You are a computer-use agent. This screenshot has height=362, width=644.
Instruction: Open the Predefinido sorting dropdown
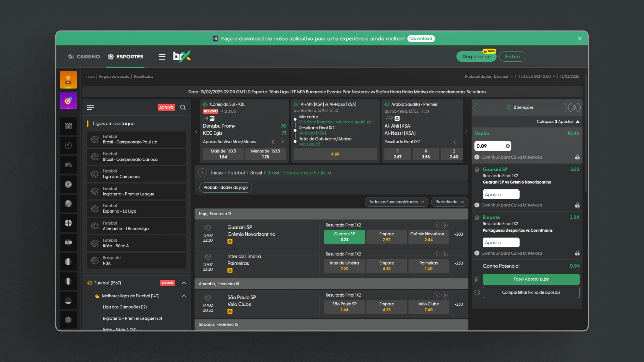449,202
